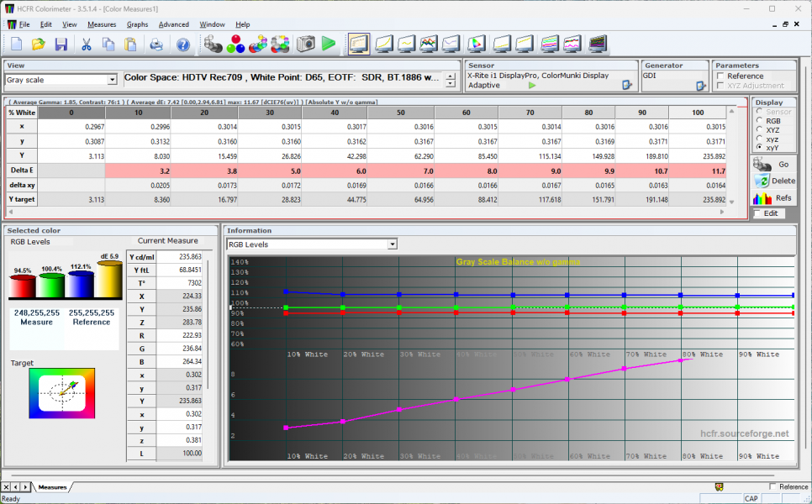The width and height of the screenshot is (812, 504).
Task: Click the Save floppy disk icon
Action: coord(61,44)
